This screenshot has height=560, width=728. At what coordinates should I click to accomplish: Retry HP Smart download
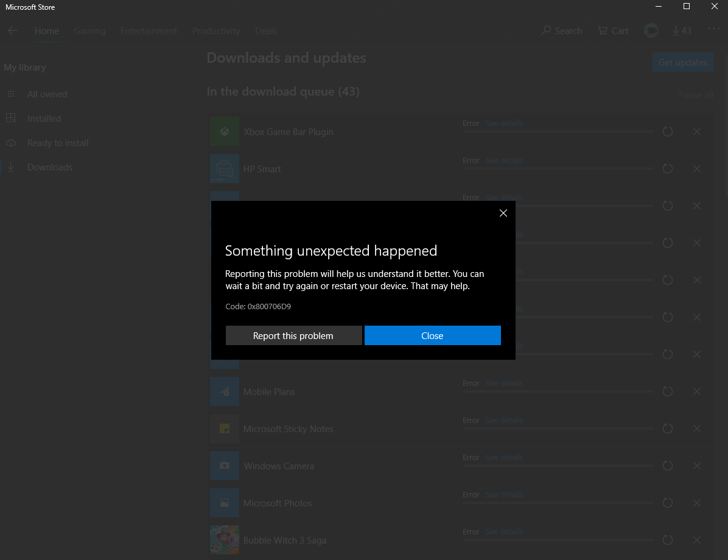[668, 169]
